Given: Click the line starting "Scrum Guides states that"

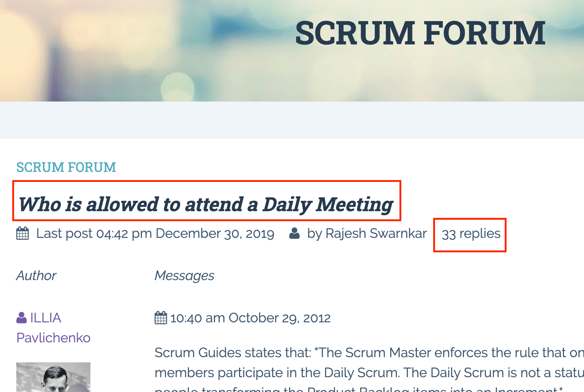Looking at the screenshot, I should [367, 353].
